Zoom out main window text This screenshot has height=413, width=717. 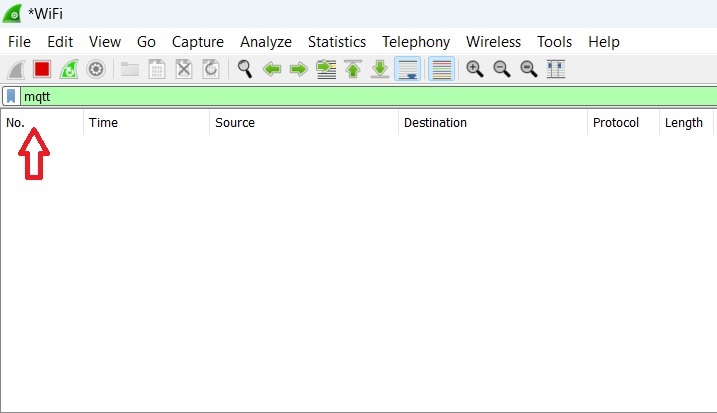(x=502, y=70)
